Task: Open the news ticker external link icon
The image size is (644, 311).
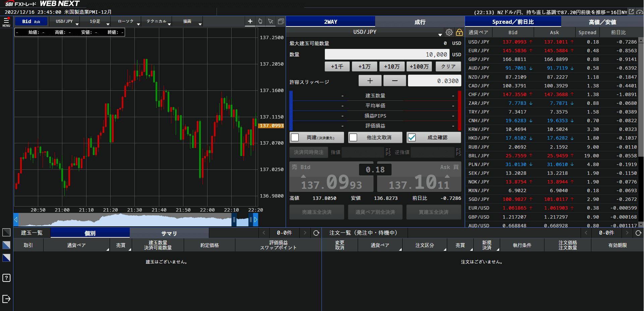Action: click(631, 12)
